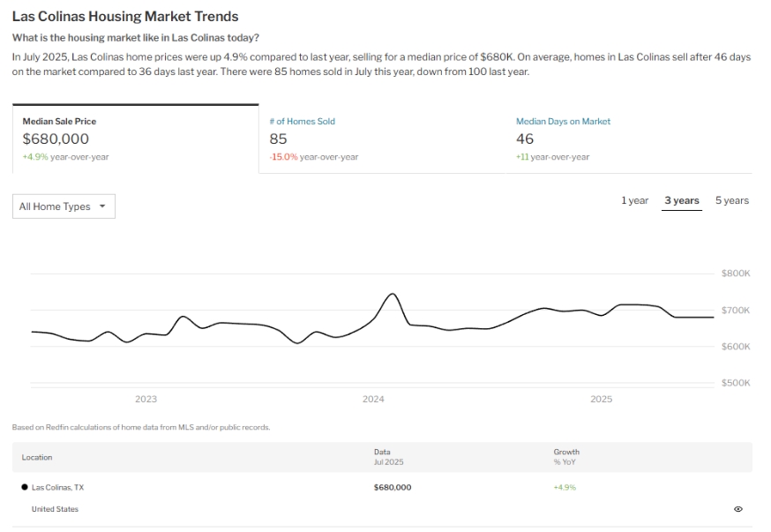The width and height of the screenshot is (771, 532).
Task: Click the $800K y-axis label
Action: coord(736,273)
